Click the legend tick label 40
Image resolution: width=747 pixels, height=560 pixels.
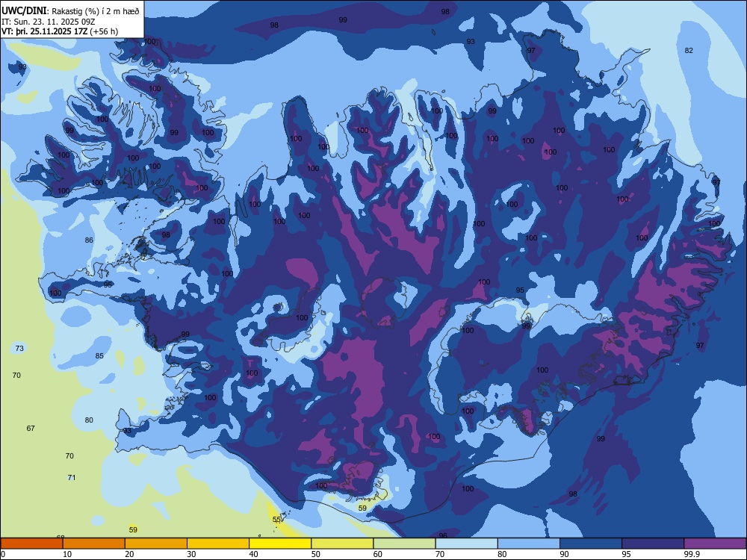coord(254,554)
